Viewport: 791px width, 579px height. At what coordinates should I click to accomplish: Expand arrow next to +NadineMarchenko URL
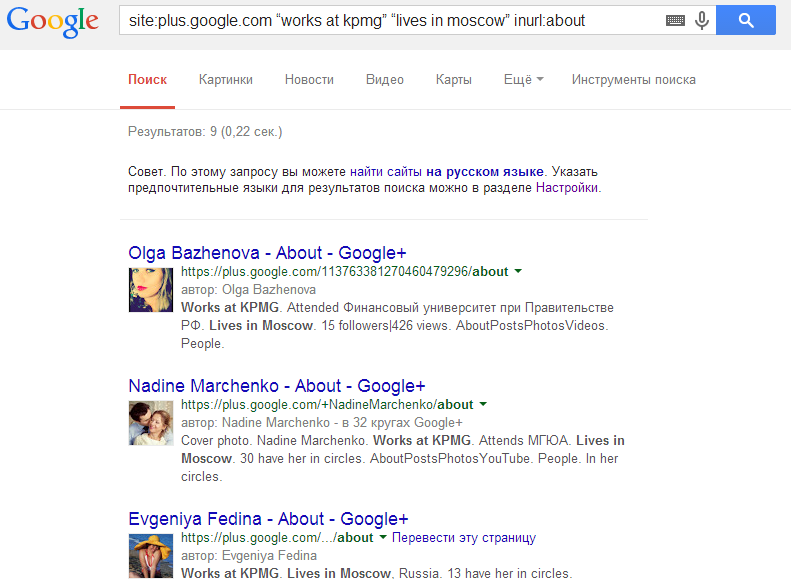[x=483, y=404]
